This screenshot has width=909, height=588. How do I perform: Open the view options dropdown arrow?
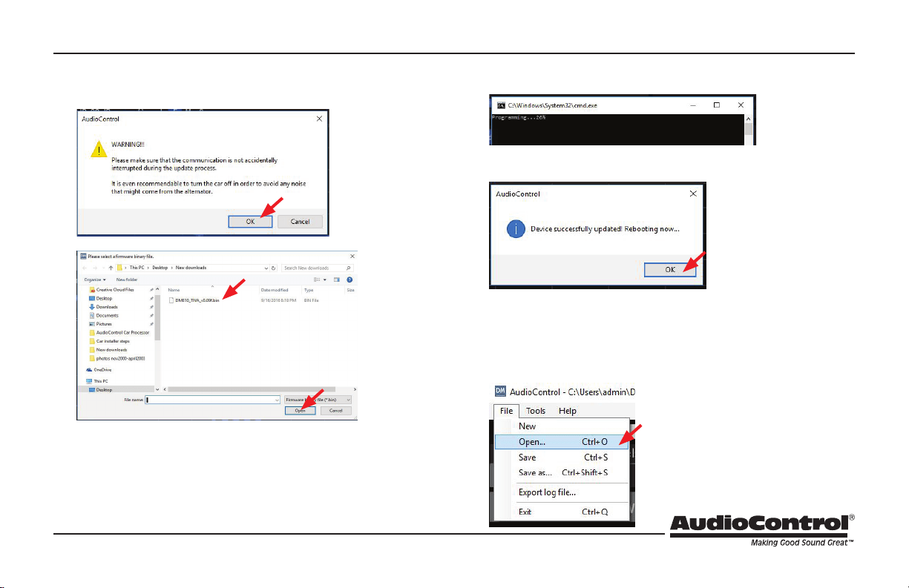(325, 280)
